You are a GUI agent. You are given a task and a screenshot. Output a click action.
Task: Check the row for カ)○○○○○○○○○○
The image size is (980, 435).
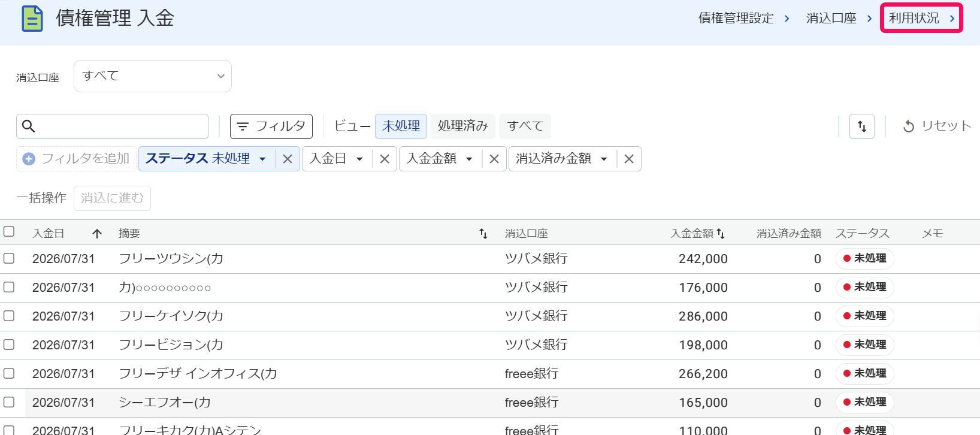tap(9, 287)
